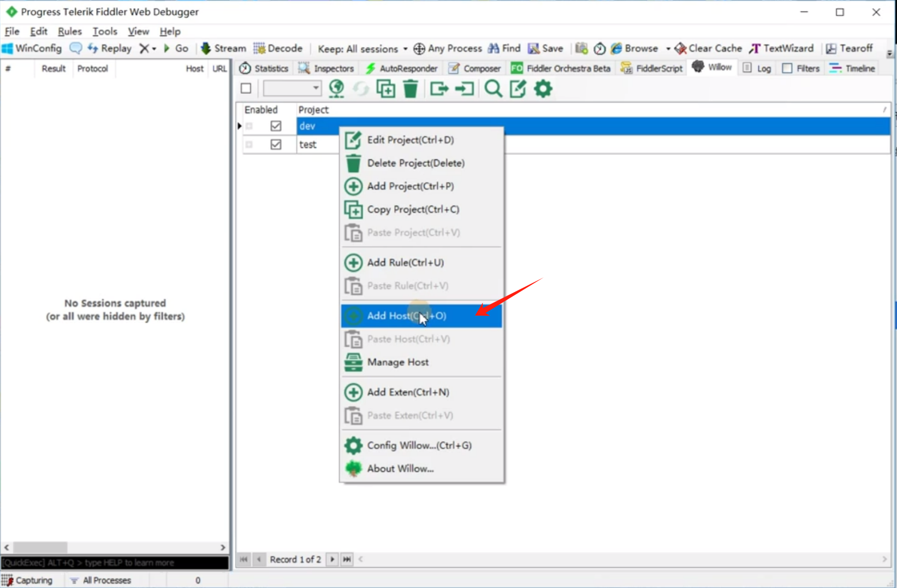Click the edit pencil icon in Willow toolbar
The image size is (897, 588).
[x=518, y=88]
